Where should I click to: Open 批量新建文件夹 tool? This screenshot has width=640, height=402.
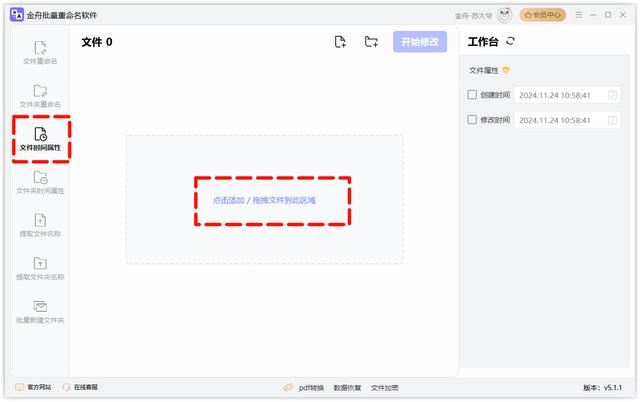click(40, 311)
